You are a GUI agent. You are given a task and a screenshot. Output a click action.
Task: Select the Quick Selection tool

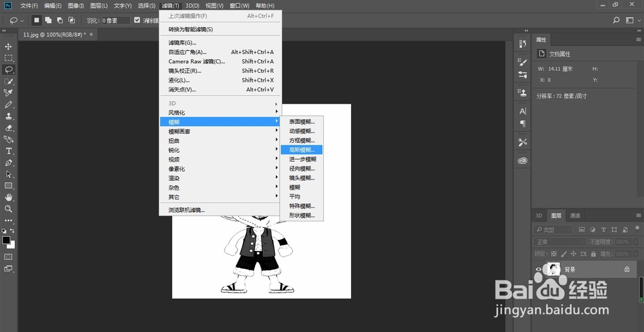(x=8, y=81)
